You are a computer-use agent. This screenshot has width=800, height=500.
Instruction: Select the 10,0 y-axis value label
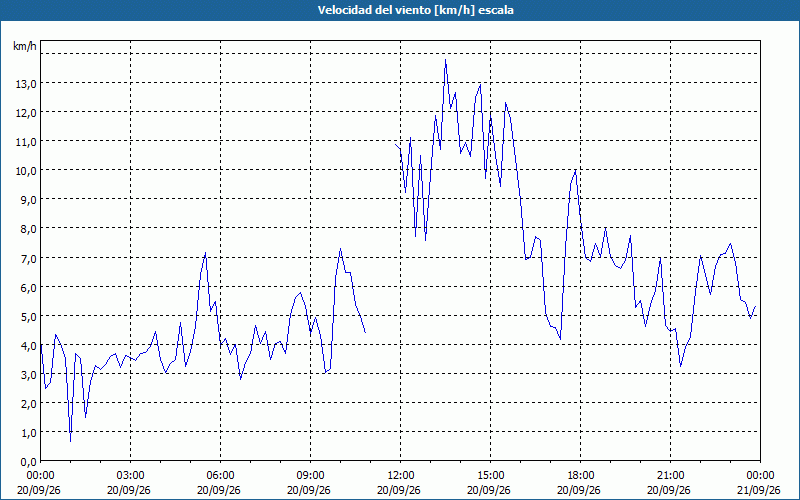pyautogui.click(x=25, y=171)
